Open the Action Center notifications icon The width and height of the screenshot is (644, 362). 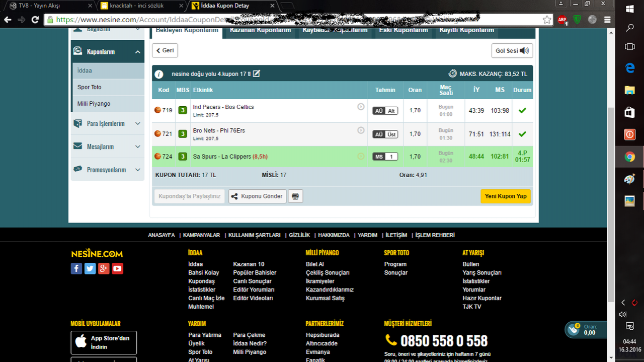coord(629,326)
